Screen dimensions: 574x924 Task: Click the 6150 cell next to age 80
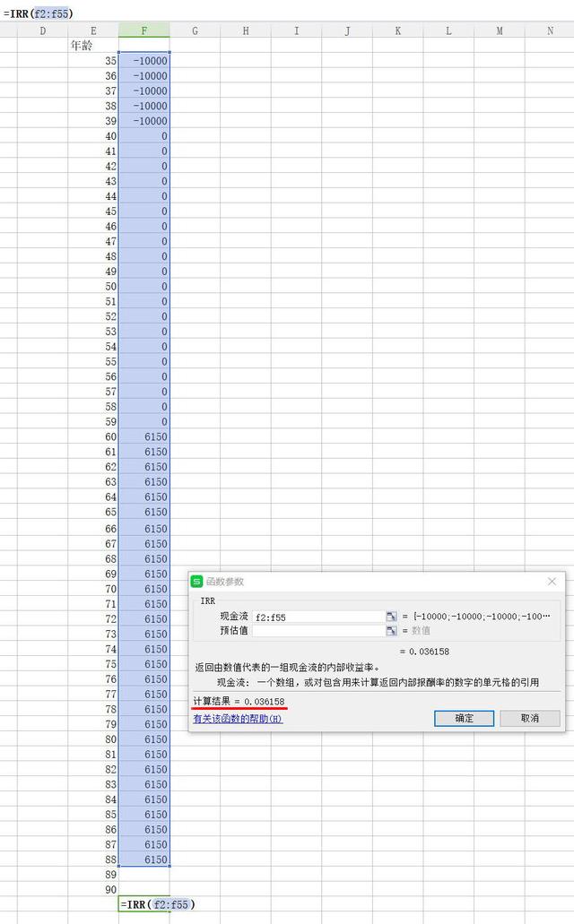click(143, 739)
